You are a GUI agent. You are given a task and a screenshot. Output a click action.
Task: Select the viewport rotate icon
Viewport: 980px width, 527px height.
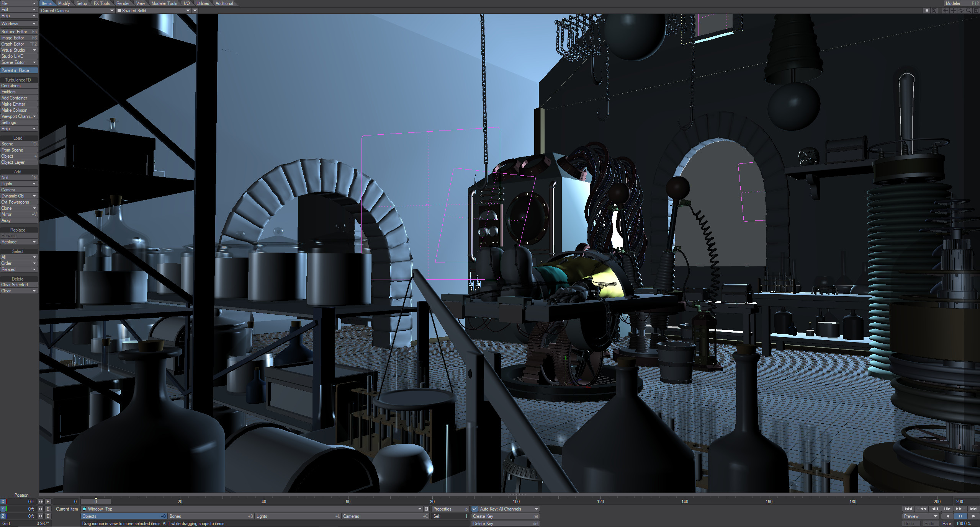click(961, 10)
